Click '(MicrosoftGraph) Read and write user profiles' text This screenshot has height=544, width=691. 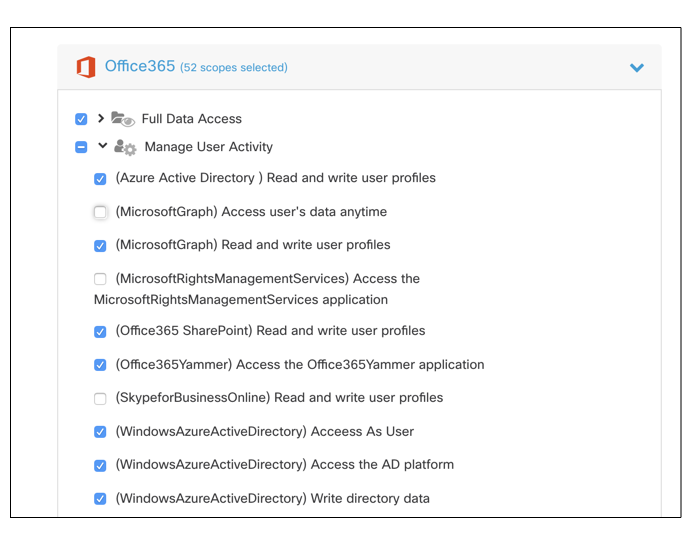click(x=253, y=245)
